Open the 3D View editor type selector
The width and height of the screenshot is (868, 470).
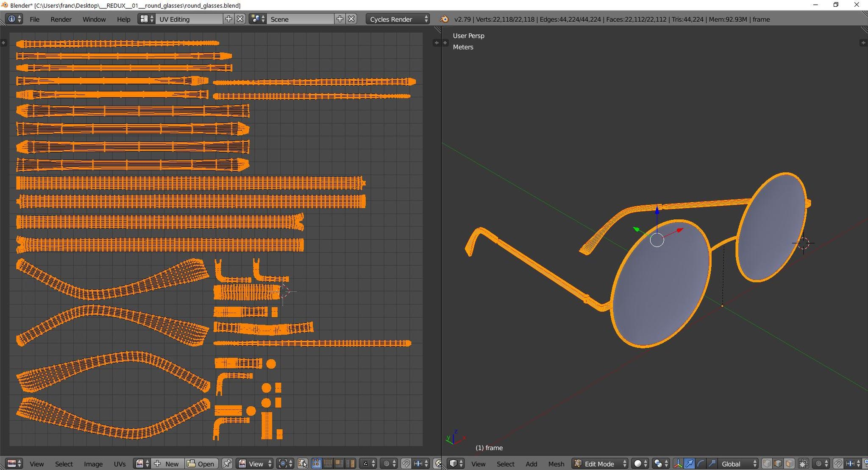coord(456,464)
